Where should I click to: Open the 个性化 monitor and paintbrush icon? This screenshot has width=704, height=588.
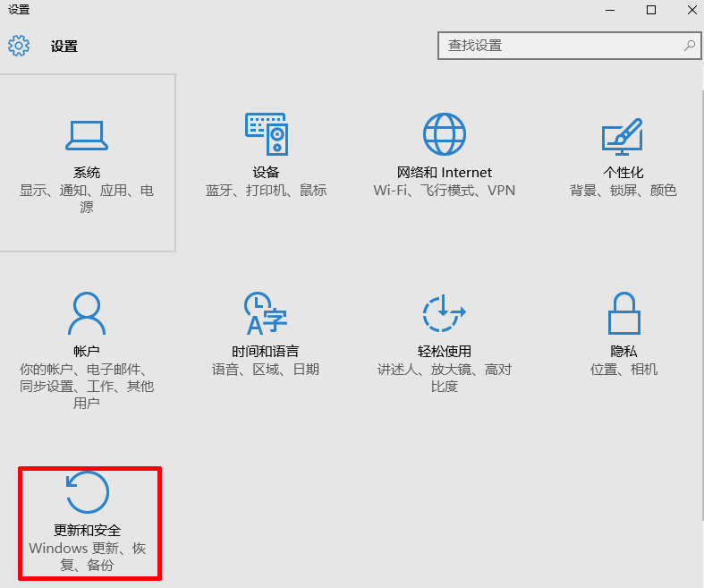[623, 136]
